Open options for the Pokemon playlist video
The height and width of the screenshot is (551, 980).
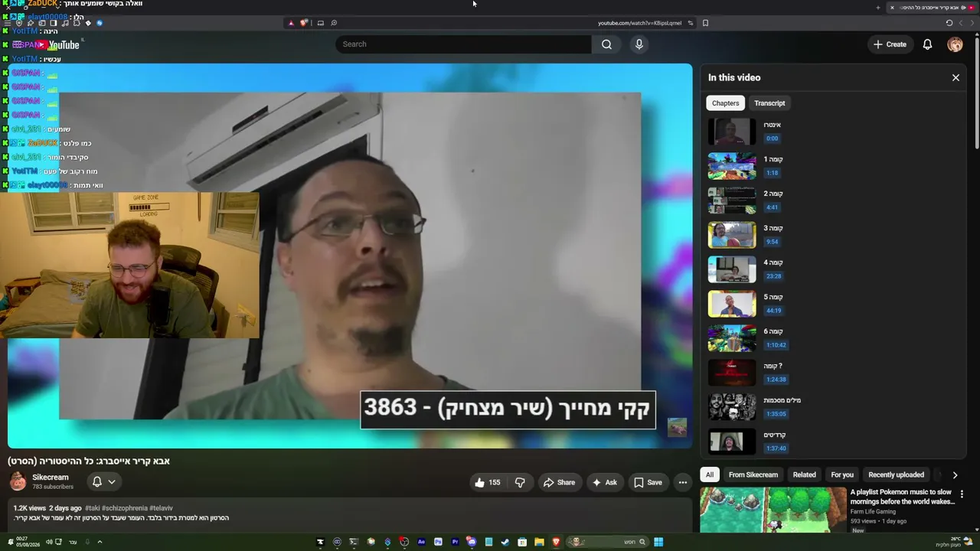click(x=962, y=494)
